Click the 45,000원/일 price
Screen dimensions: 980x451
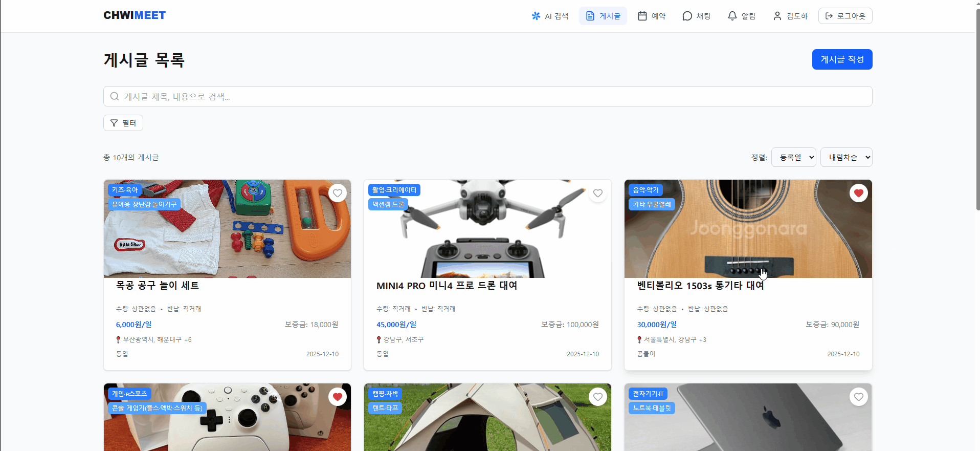(396, 325)
